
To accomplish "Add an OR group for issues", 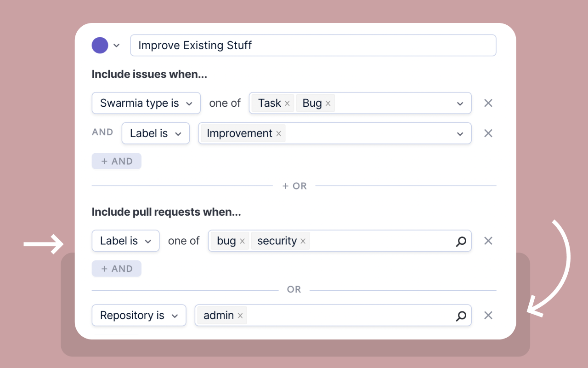I will [294, 186].
